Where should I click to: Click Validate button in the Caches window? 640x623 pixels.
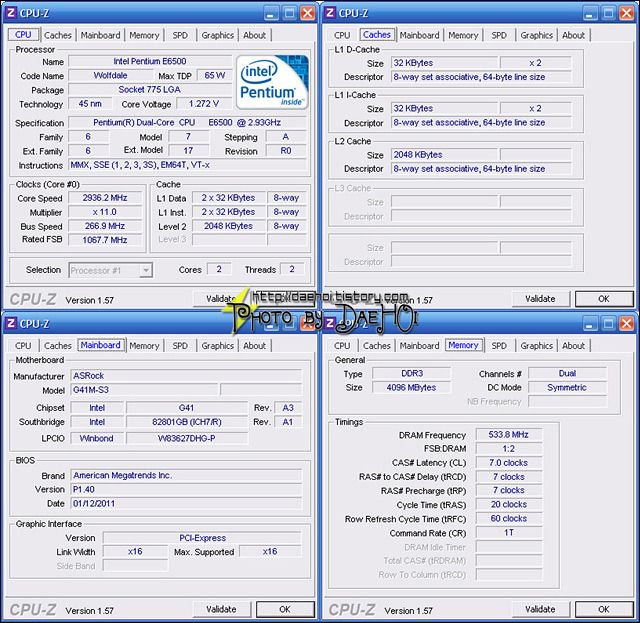pos(540,299)
